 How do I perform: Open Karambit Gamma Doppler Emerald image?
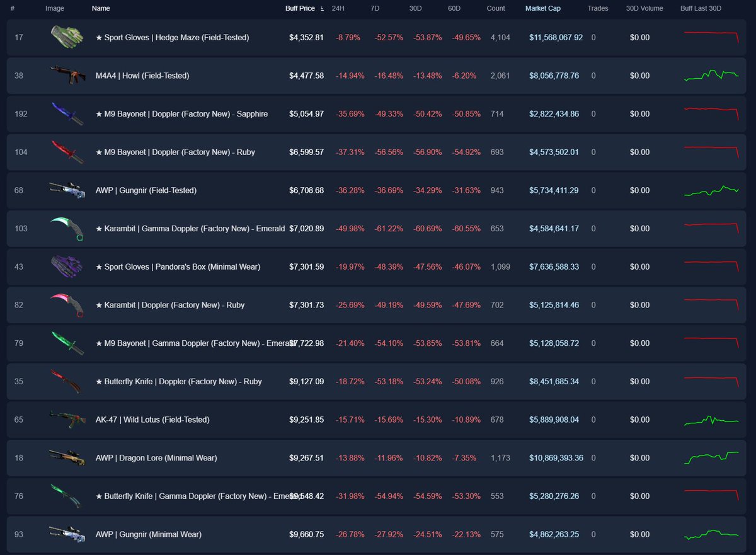[67, 229]
